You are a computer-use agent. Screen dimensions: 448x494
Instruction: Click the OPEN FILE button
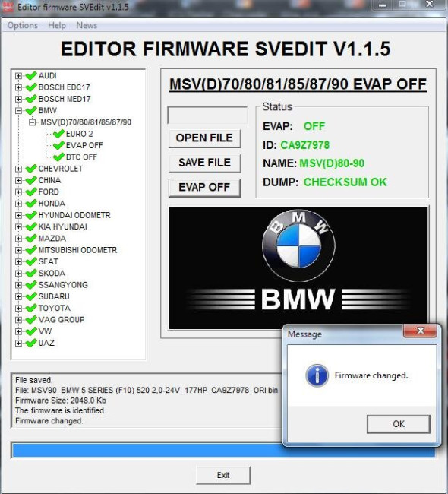205,138
